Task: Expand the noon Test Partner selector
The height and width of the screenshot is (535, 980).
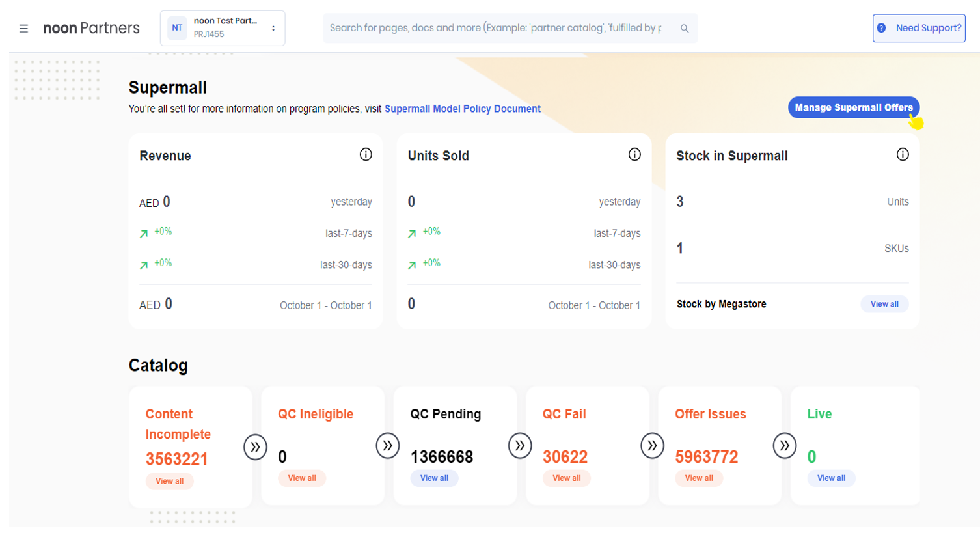Action: pyautogui.click(x=223, y=28)
